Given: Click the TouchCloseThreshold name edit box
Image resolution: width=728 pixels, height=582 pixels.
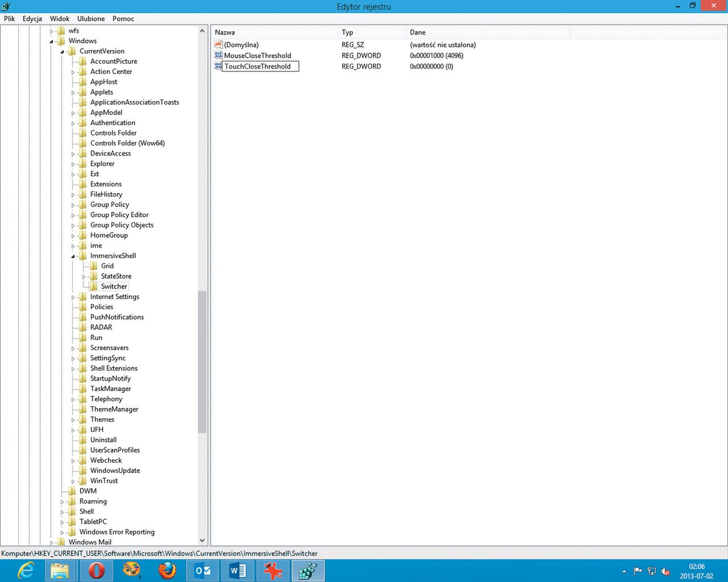Looking at the screenshot, I should (260, 66).
